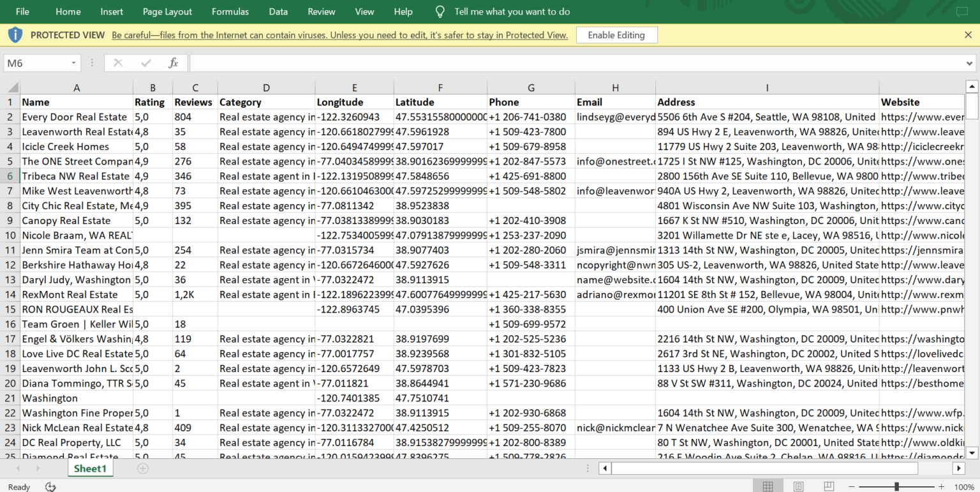Zoom out using the minus icon
The height and width of the screenshot is (492, 980).
853,487
